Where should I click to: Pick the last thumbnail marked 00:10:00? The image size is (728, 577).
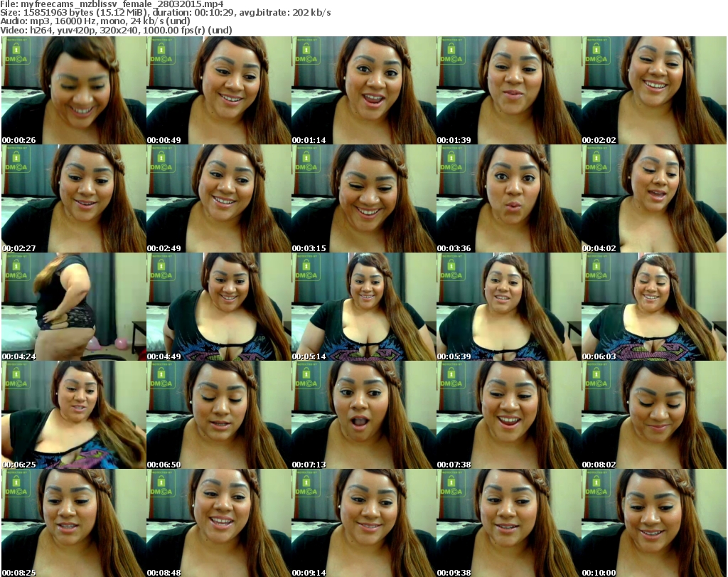coord(654,523)
